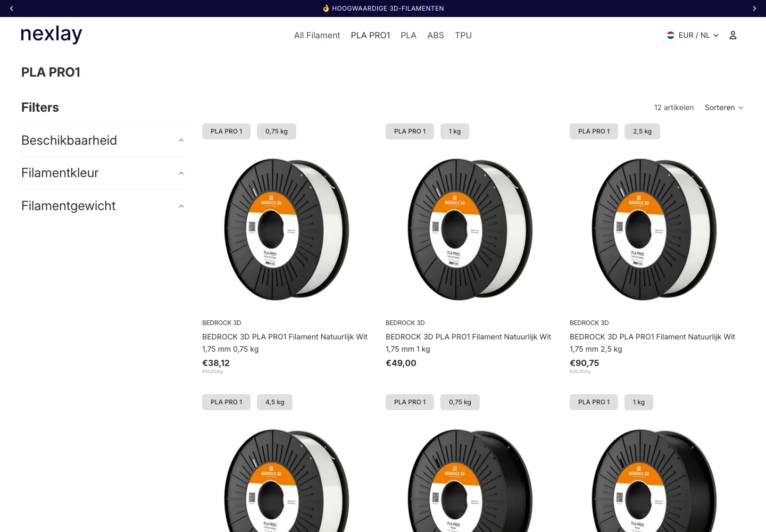Click the Hoogwaardige 3D-filamenten announcement
766x532 pixels.
pyautogui.click(x=383, y=9)
